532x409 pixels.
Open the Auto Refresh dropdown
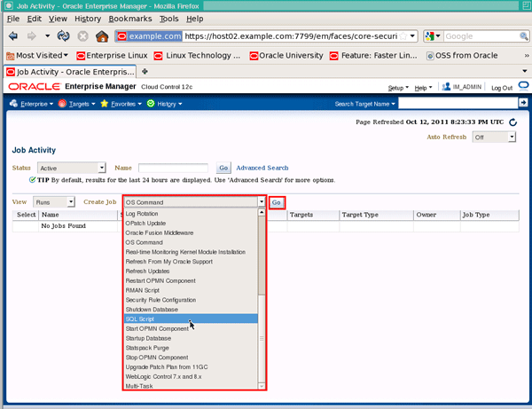(x=494, y=138)
